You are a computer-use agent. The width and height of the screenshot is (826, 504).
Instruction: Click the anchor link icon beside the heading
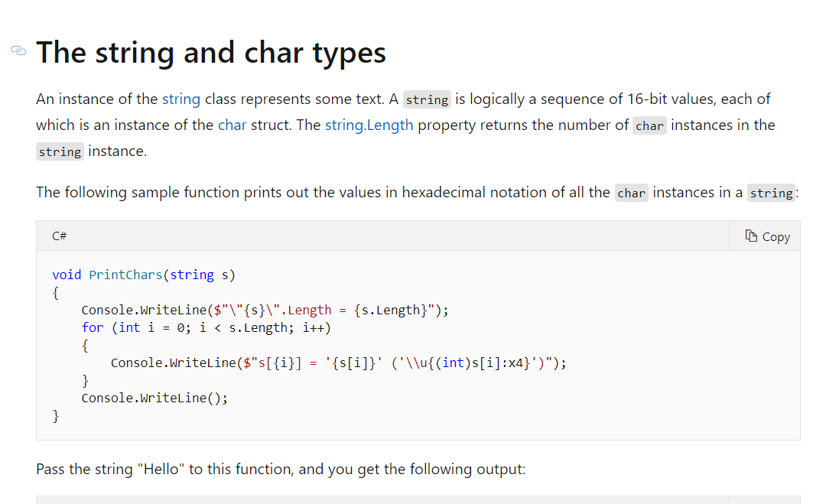[x=18, y=50]
